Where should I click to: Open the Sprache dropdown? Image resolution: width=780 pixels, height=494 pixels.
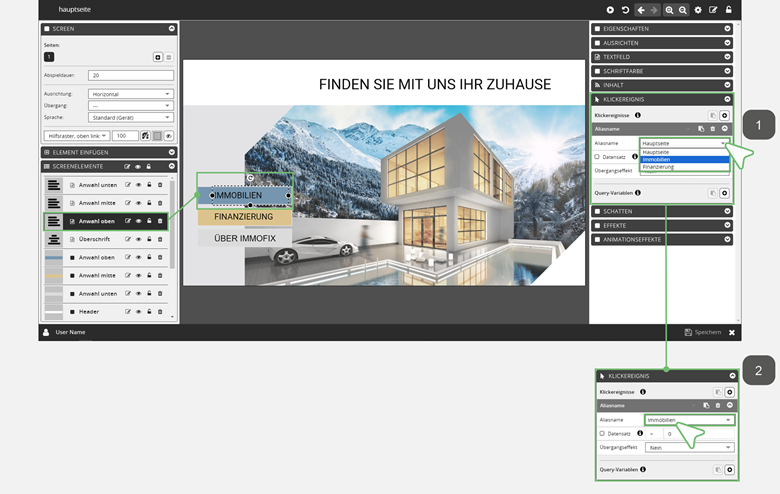pyautogui.click(x=130, y=117)
